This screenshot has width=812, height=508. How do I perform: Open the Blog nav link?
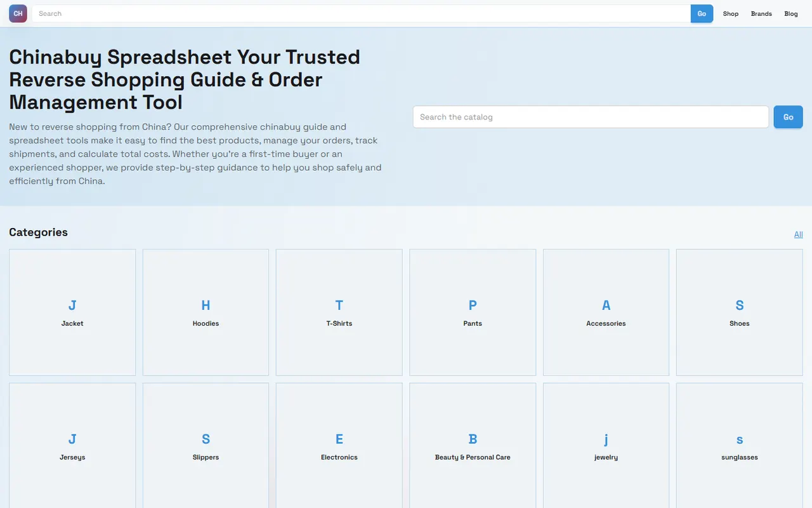(791, 13)
